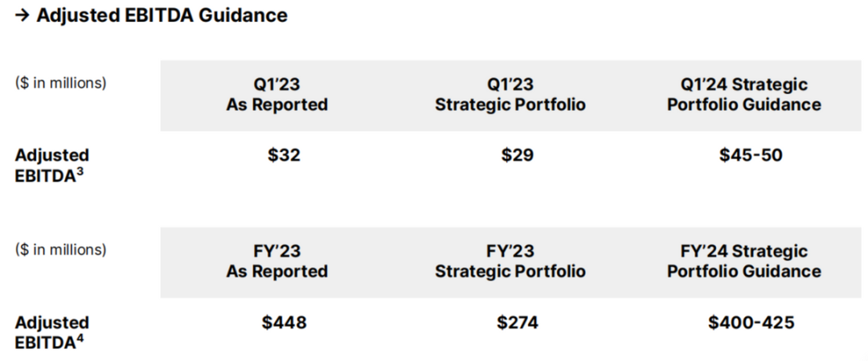The width and height of the screenshot is (868, 361).
Task: Click the Adjusted EBITDA row label for full year
Action: click(52, 332)
